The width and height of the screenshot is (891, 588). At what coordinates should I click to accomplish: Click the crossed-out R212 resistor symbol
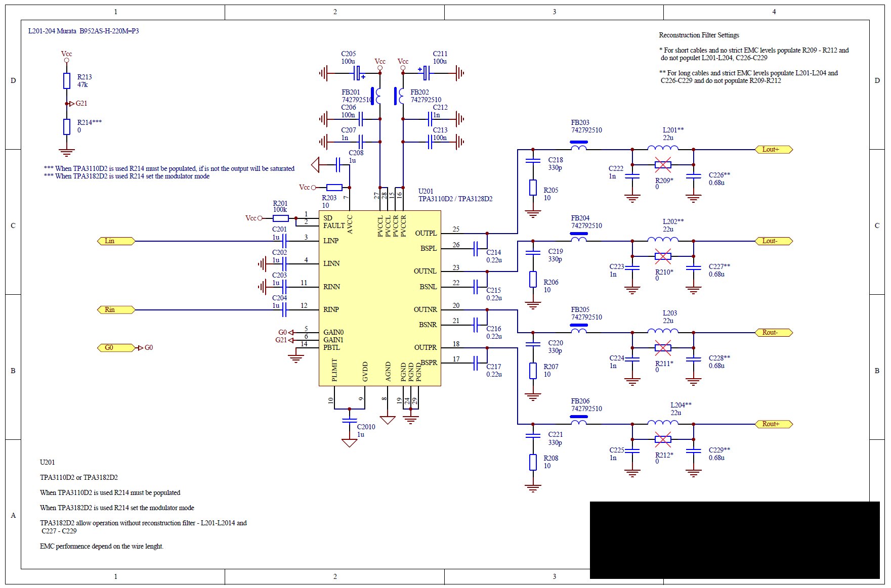(x=663, y=440)
